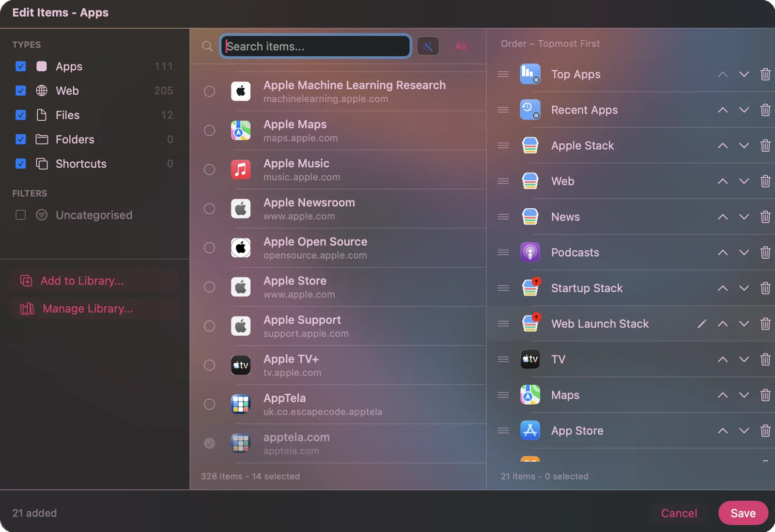The width and height of the screenshot is (775, 532).
Task: Click the Search items field
Action: pyautogui.click(x=315, y=46)
